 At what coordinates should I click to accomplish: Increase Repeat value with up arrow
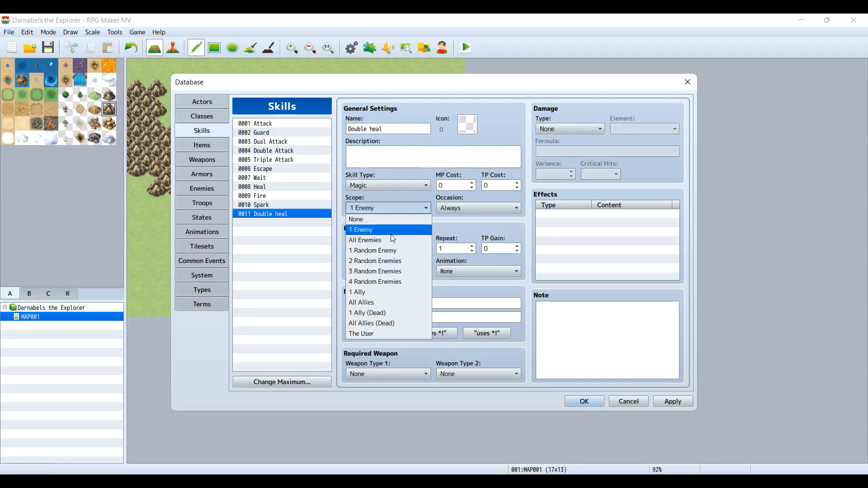(x=472, y=246)
